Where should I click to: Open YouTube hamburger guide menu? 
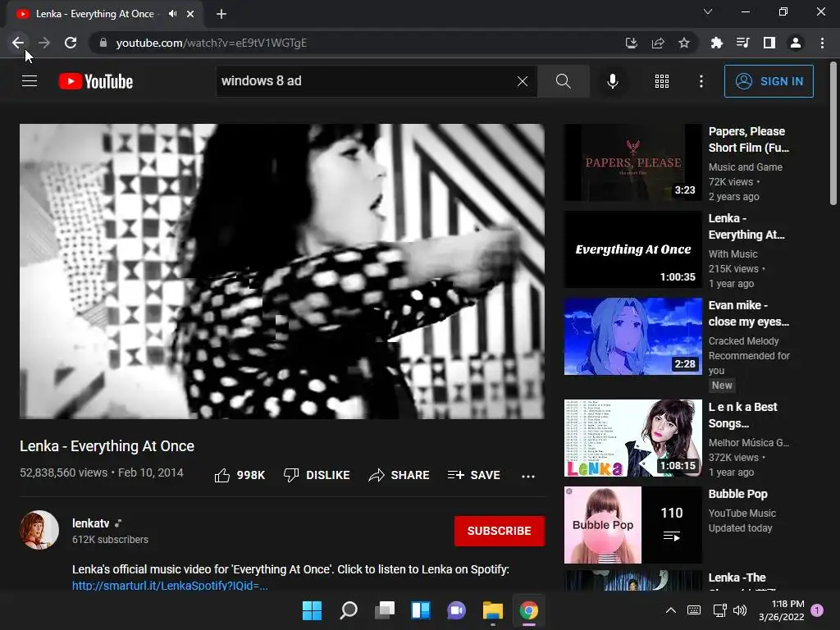tap(30, 81)
